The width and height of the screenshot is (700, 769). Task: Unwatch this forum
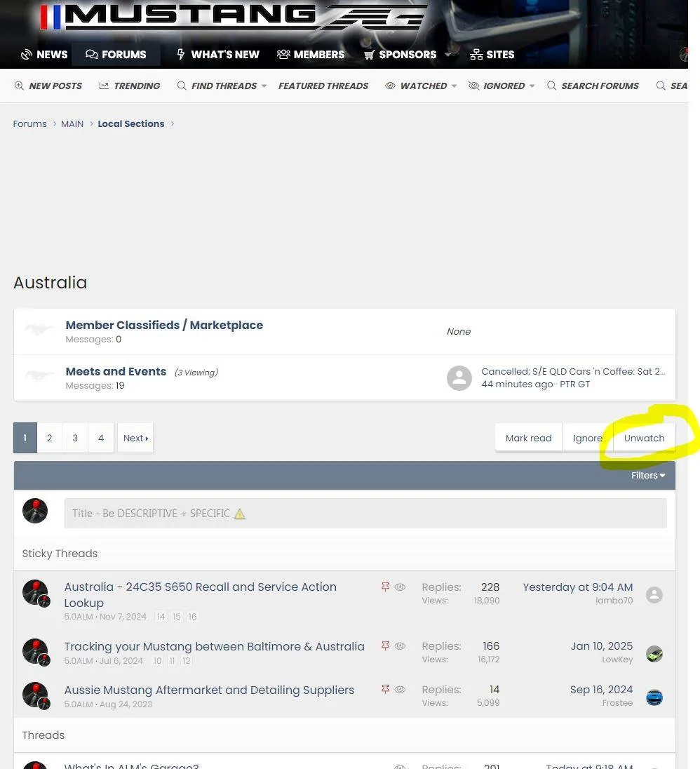pos(644,438)
